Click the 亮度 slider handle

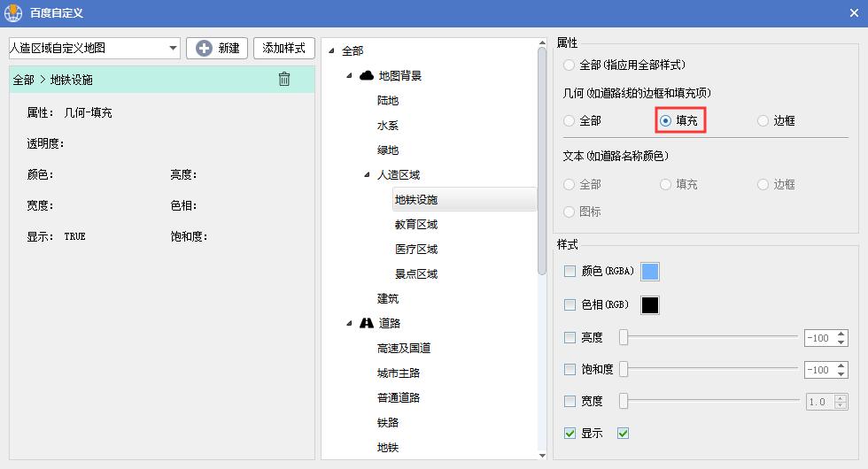coord(624,337)
